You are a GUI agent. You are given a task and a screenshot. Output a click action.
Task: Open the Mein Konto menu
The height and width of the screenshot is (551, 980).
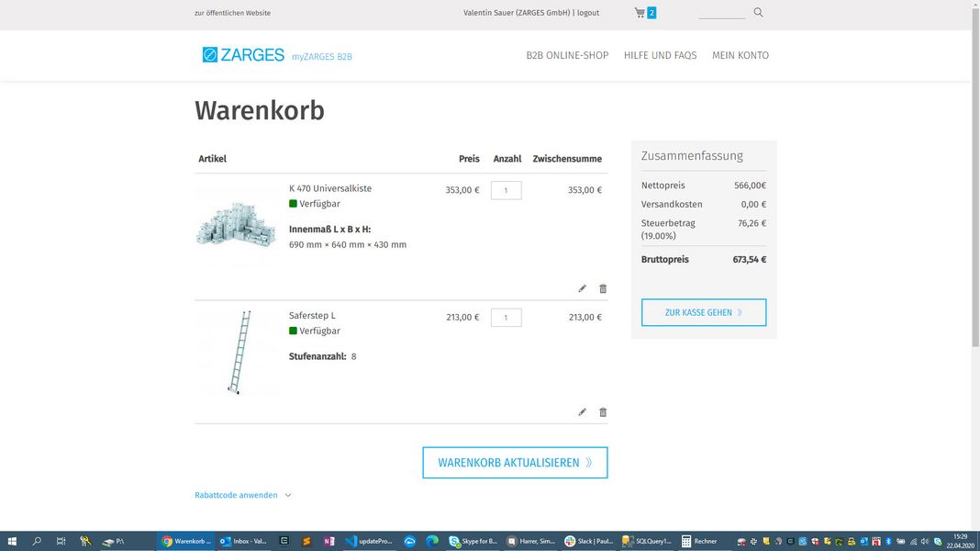point(740,55)
